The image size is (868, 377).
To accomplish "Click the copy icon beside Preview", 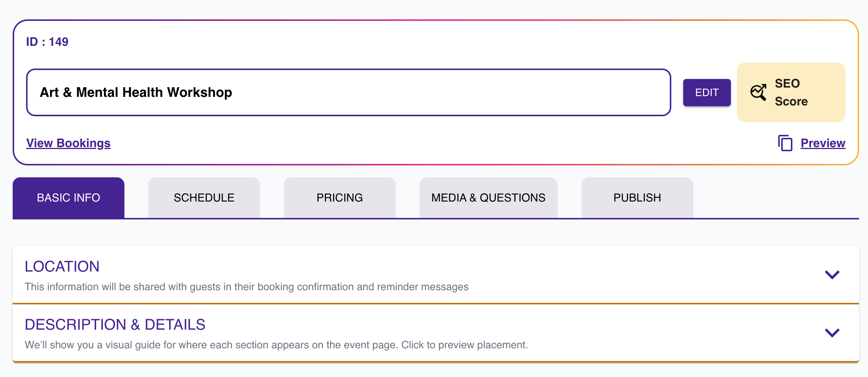I will (785, 143).
